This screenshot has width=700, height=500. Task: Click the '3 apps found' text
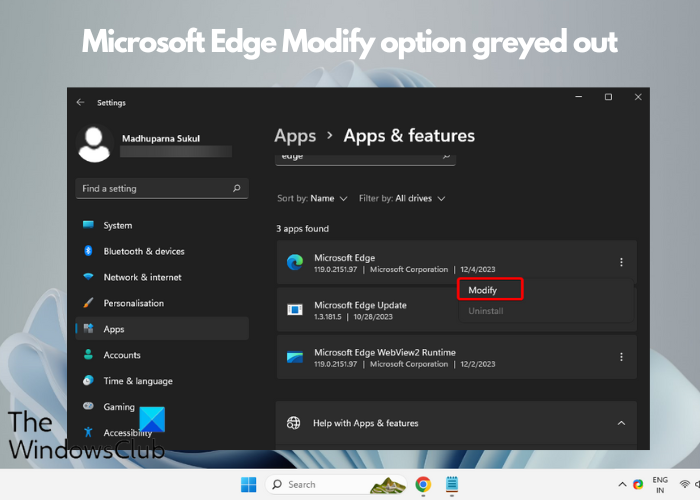click(302, 229)
